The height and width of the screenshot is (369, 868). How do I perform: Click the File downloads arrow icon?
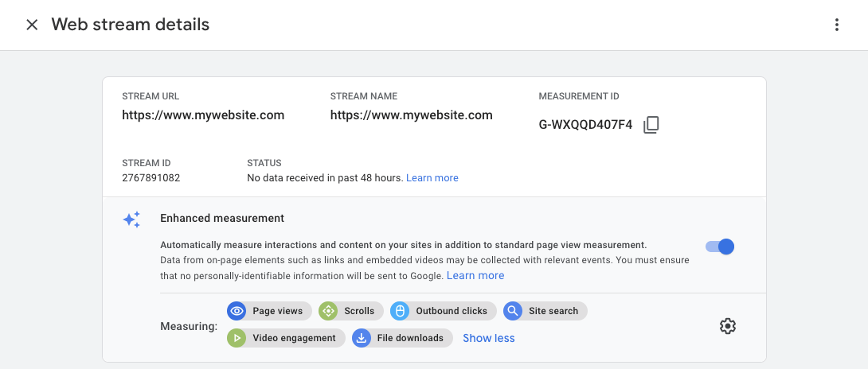click(x=362, y=338)
